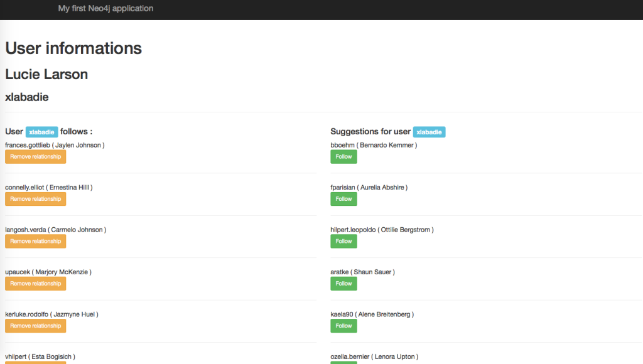This screenshot has height=364, width=643.
Task: Remove relationship with frances.gottlieb
Action: (x=35, y=156)
